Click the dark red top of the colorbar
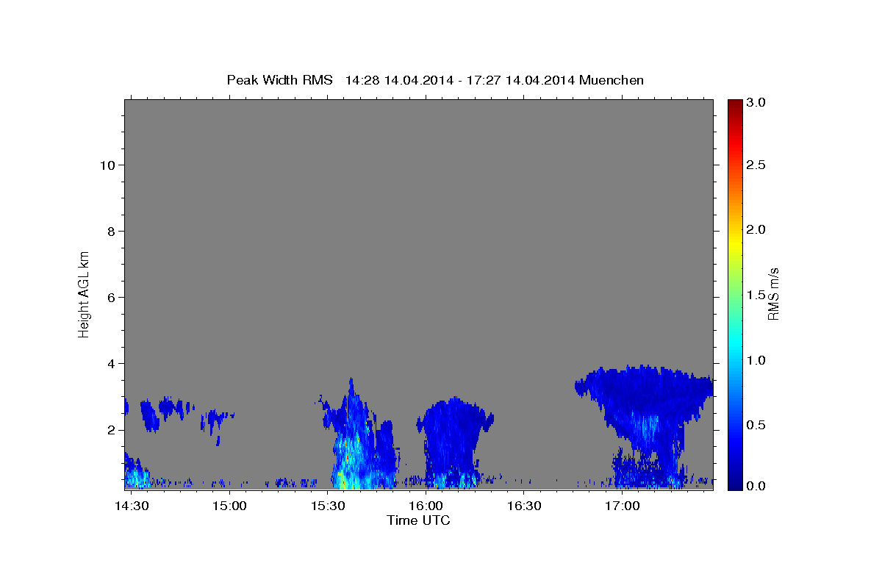This screenshot has height=588, width=882. click(x=734, y=107)
